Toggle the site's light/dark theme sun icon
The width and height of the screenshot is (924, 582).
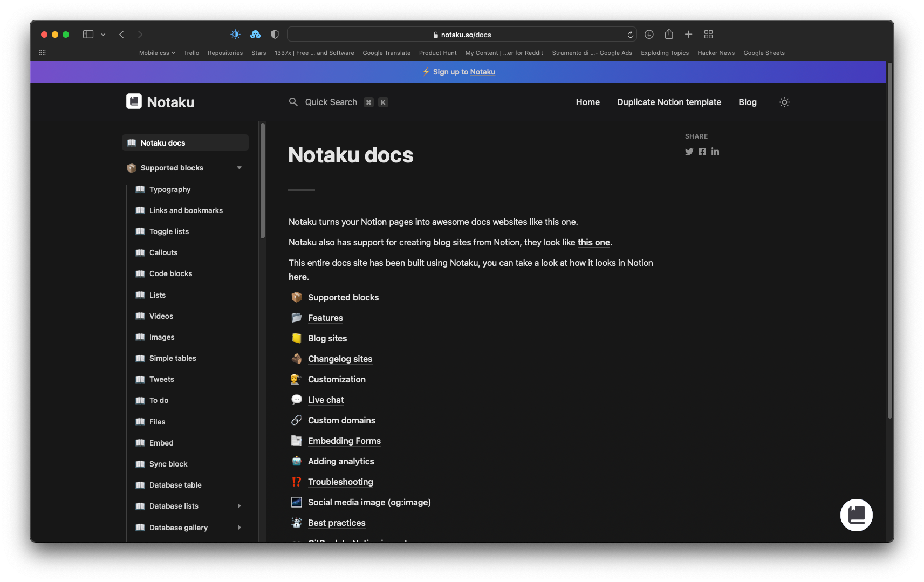[784, 102]
